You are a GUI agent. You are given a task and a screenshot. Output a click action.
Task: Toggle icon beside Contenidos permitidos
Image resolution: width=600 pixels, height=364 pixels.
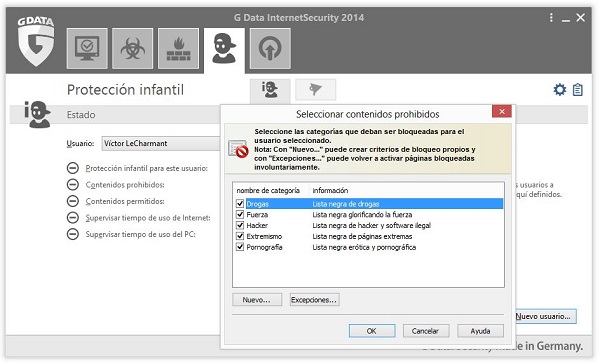click(x=73, y=201)
